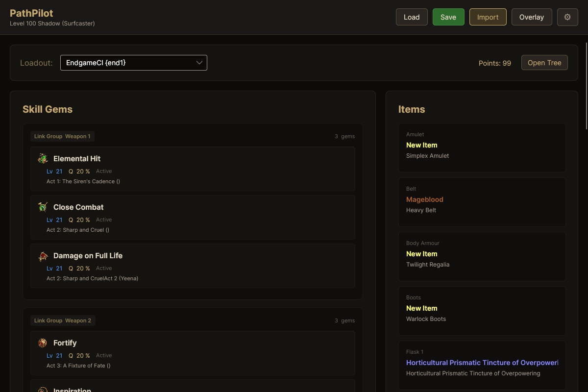Create New Item for the Amulet slot
Screen dimensions: 588x392
click(421, 145)
